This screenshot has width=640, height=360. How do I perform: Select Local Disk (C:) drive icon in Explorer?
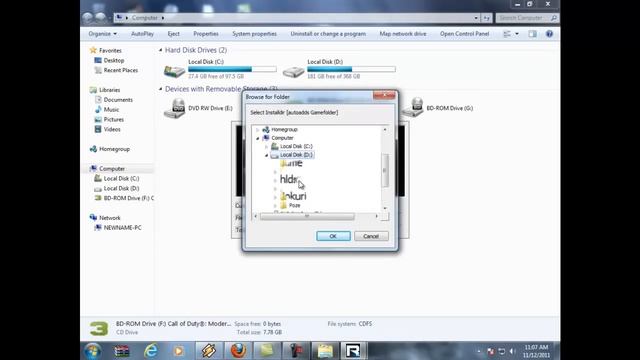(x=174, y=72)
